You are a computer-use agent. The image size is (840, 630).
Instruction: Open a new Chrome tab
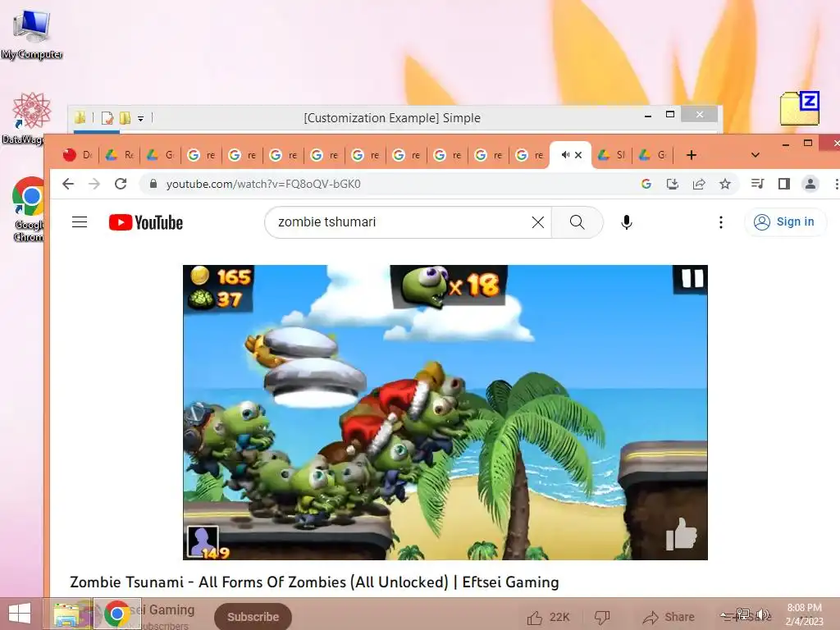pyautogui.click(x=691, y=155)
